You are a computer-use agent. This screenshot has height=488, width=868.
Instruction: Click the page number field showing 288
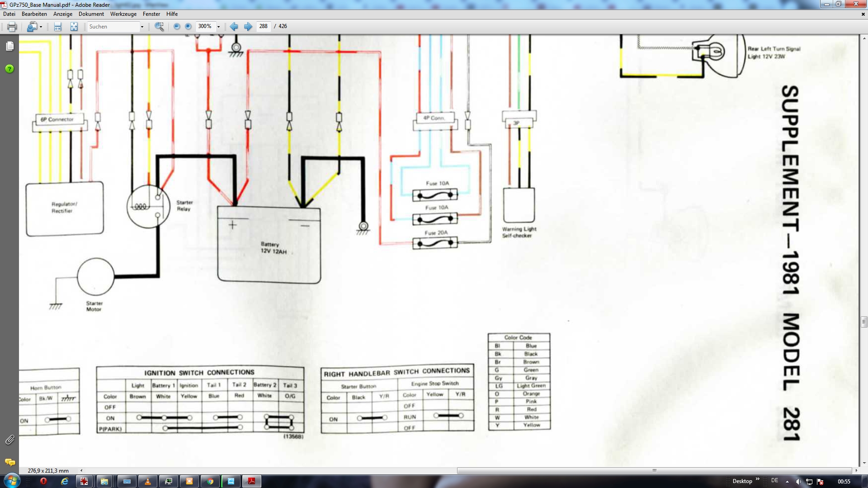[263, 26]
